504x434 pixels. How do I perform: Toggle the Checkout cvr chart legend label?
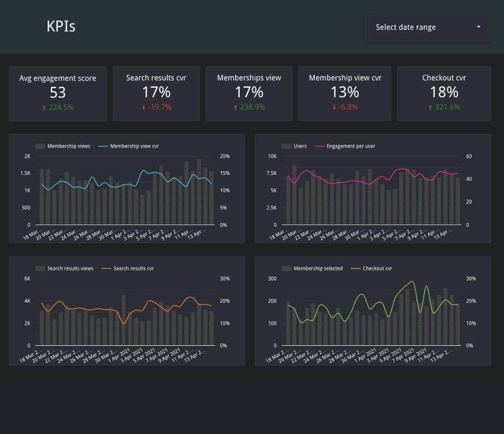pyautogui.click(x=378, y=268)
